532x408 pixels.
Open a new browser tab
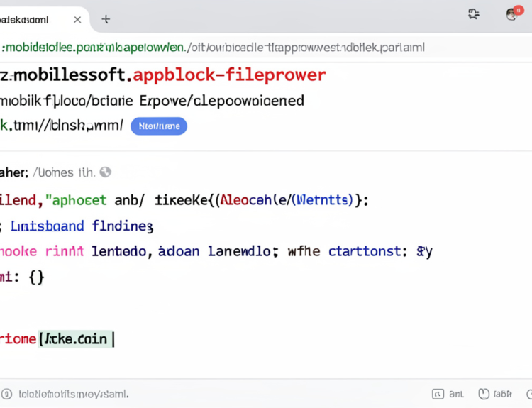click(106, 19)
